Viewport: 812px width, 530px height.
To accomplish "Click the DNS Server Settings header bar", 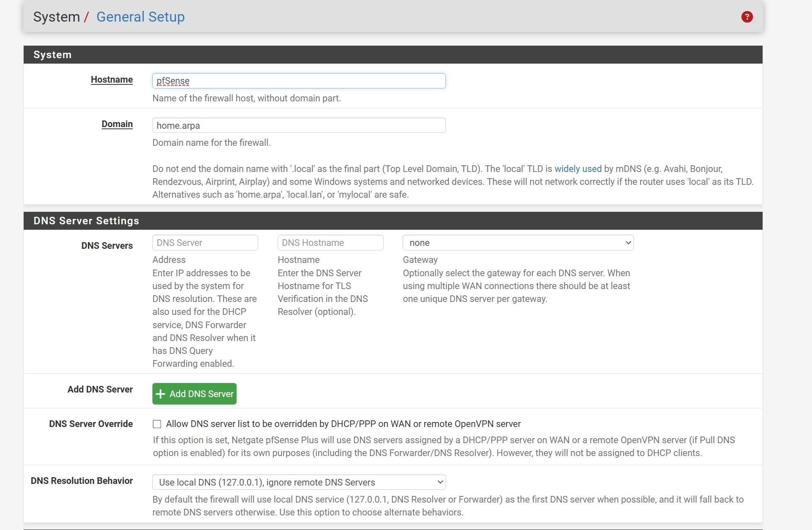I will [x=392, y=221].
